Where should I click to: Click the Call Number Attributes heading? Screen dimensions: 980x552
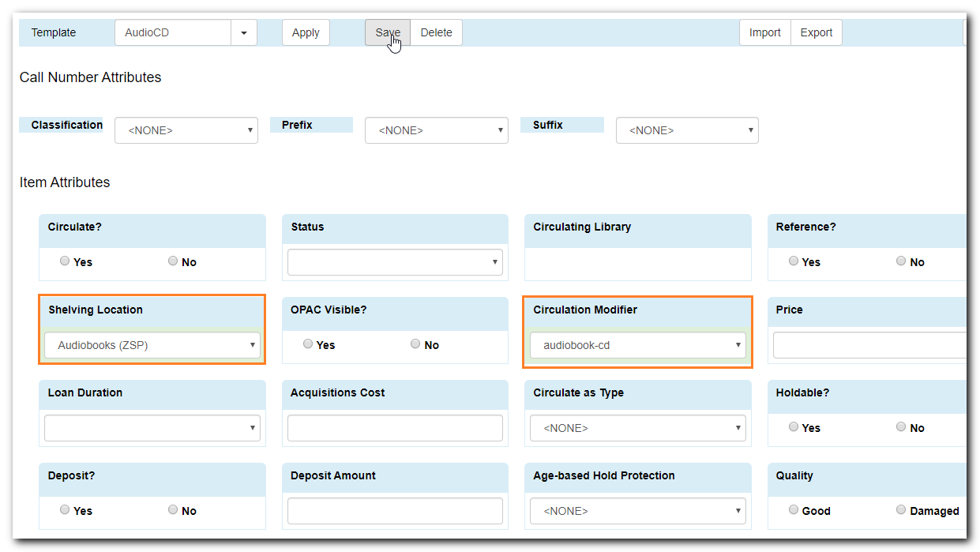pyautogui.click(x=90, y=77)
